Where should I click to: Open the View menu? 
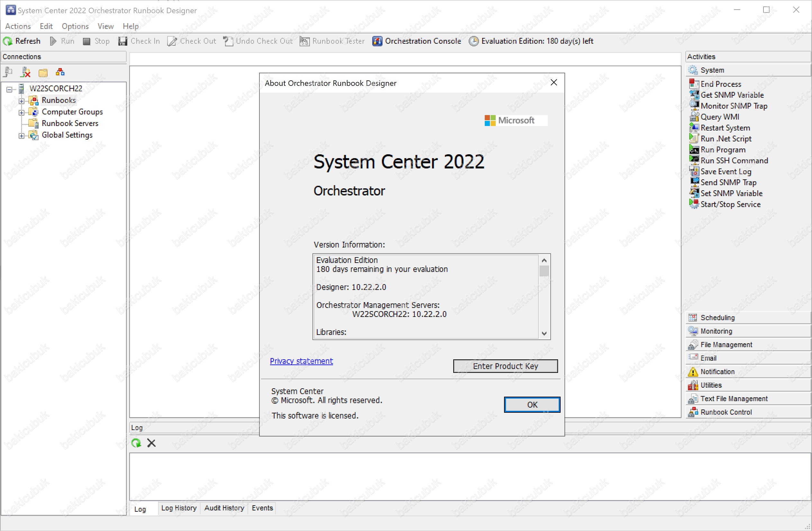click(x=105, y=26)
